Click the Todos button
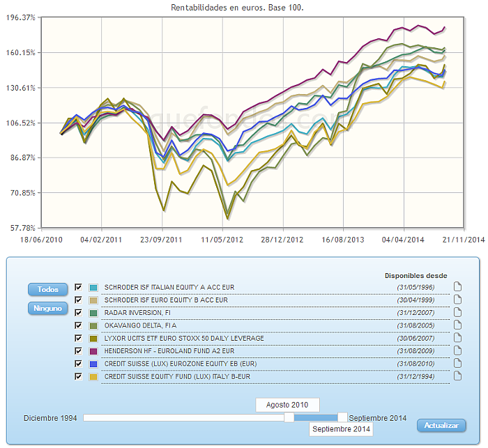This screenshot has width=488, height=448. (x=47, y=289)
